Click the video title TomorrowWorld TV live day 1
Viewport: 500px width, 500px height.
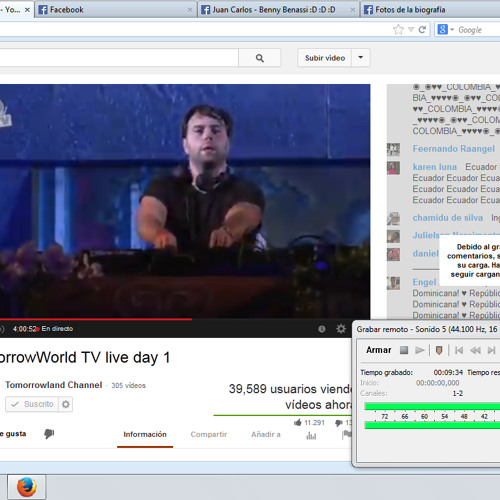click(85, 358)
